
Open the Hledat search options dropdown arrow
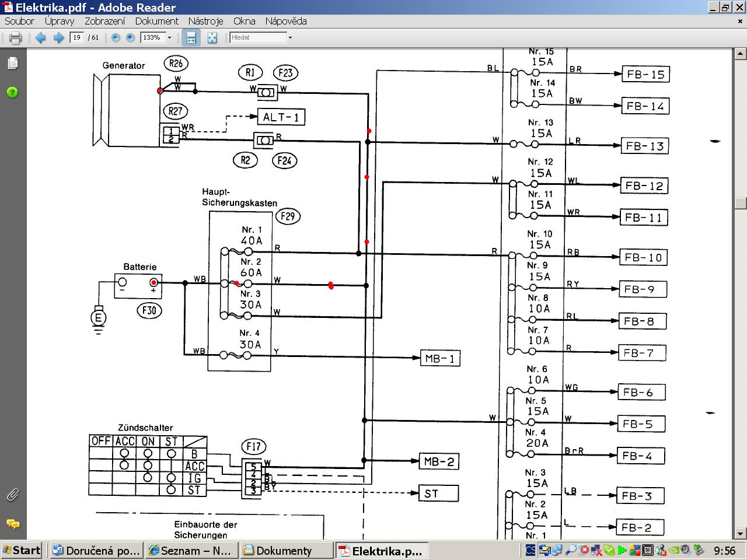290,37
